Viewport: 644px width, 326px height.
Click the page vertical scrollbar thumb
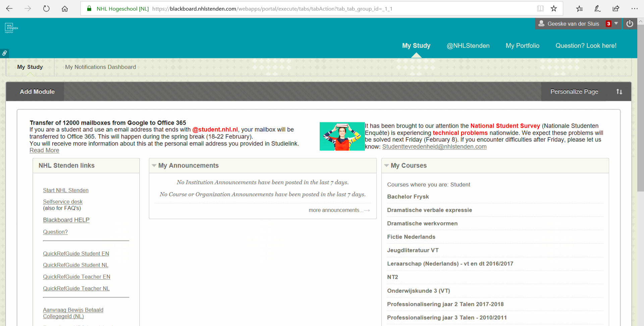click(640, 107)
